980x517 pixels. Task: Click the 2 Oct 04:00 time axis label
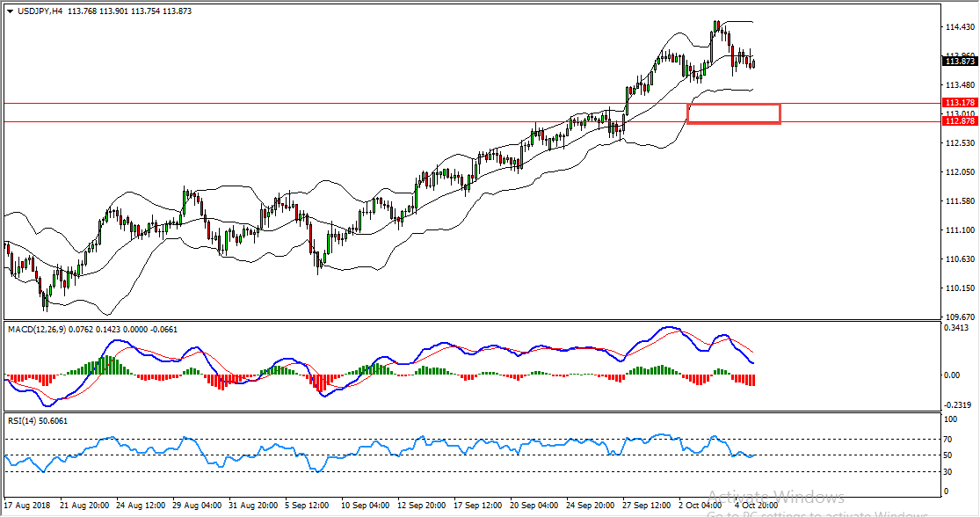701,505
